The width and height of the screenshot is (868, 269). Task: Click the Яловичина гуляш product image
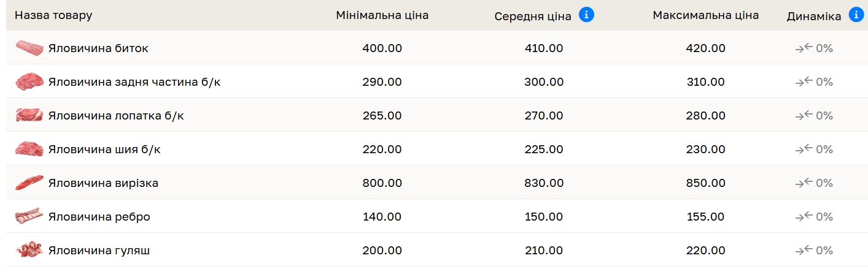pyautogui.click(x=29, y=250)
